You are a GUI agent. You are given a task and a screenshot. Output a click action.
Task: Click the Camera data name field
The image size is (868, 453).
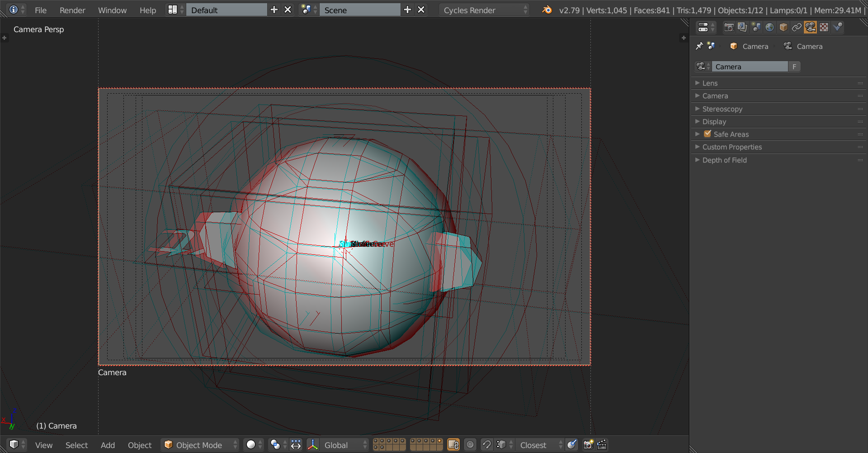[750, 67]
